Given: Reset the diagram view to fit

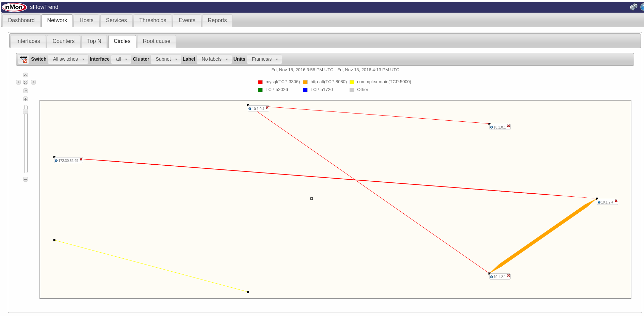Looking at the screenshot, I should click(x=26, y=82).
